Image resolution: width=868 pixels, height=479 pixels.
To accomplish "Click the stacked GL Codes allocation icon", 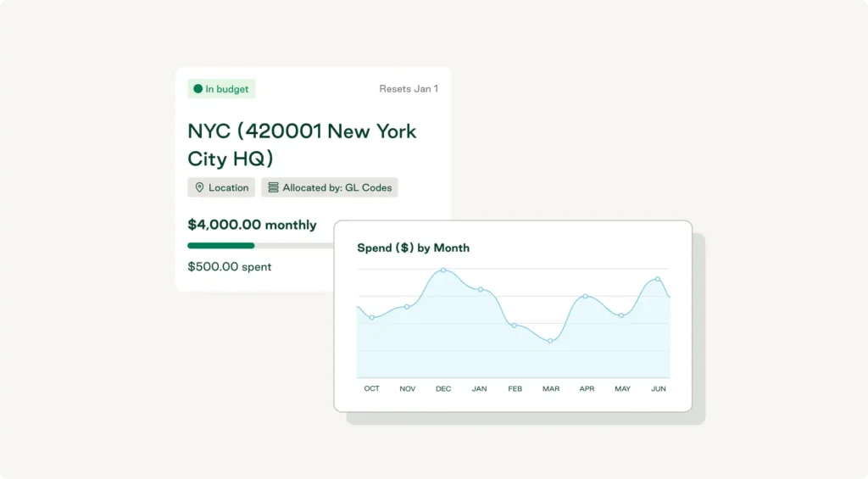I will coord(273,187).
